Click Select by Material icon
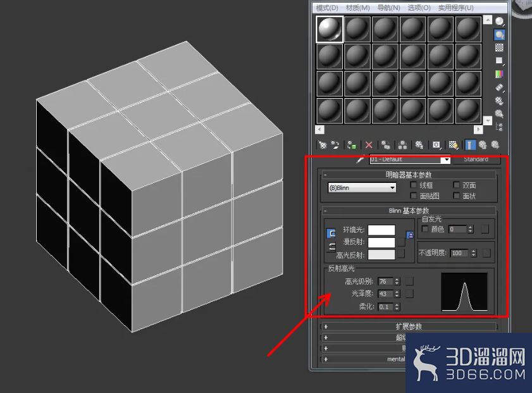Viewport: 532px width, 393px height. pos(500,114)
